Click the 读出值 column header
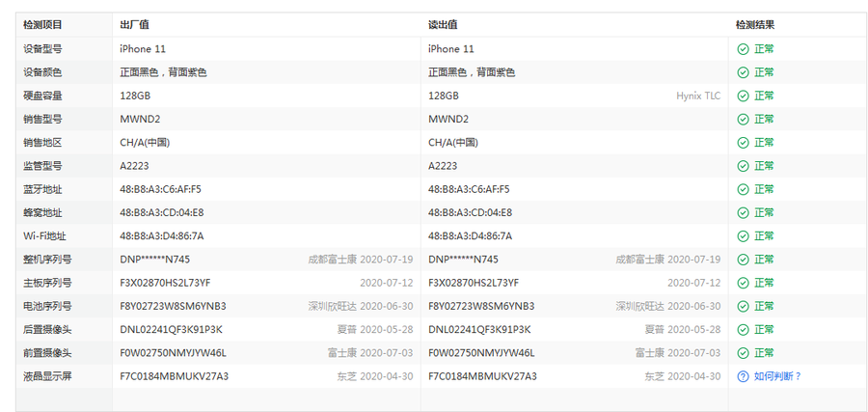868x412 pixels. (443, 25)
